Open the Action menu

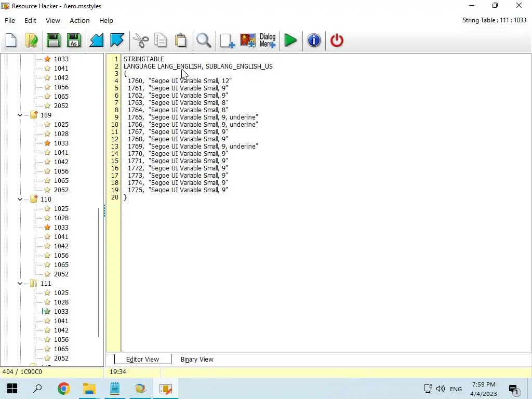point(79,20)
